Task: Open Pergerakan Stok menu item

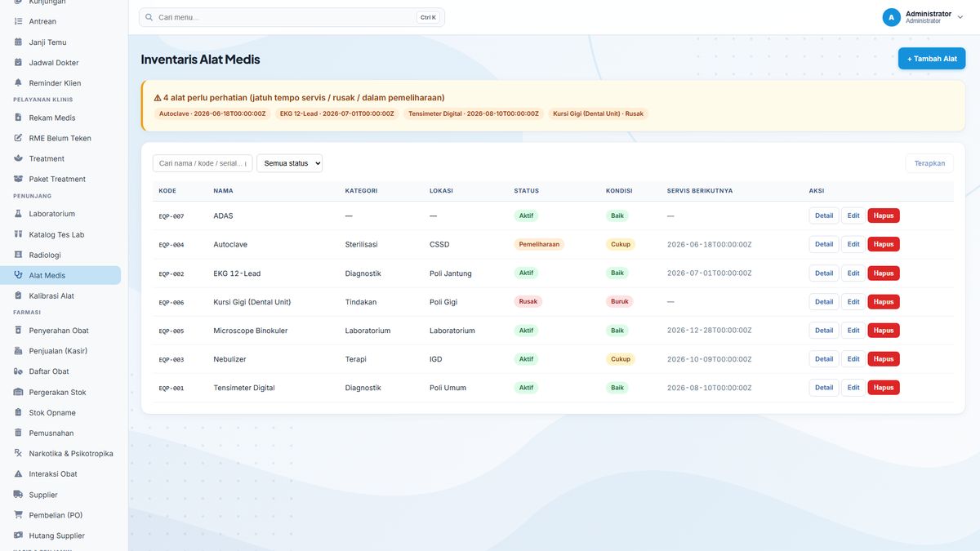Action: coord(60,392)
